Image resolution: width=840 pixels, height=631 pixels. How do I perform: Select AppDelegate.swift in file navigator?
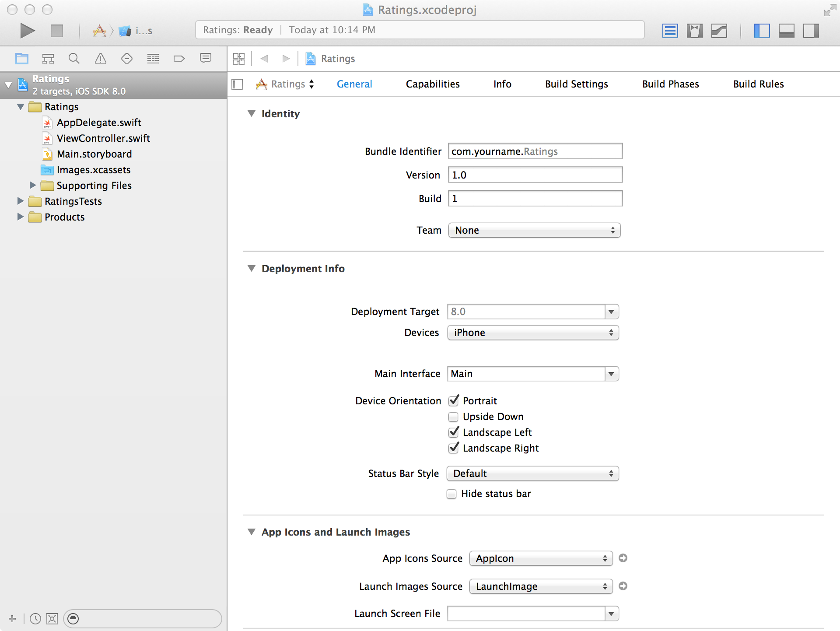click(x=99, y=122)
